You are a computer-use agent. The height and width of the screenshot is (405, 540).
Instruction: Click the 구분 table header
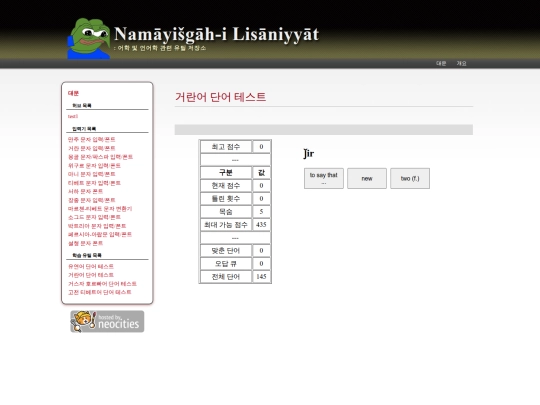coord(226,173)
